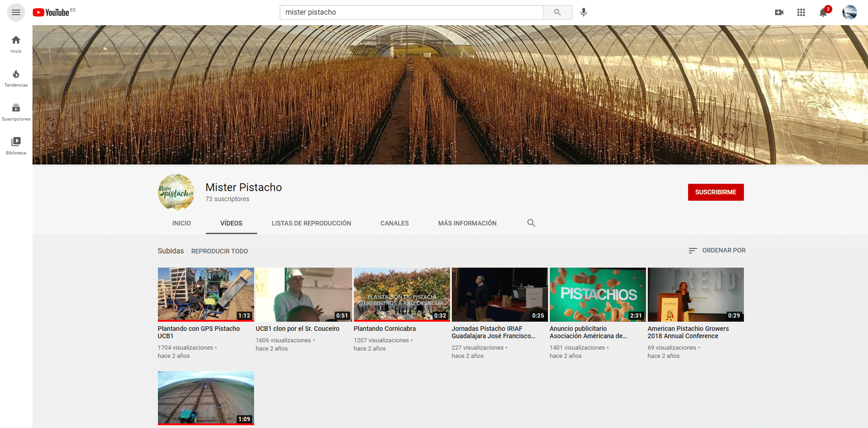868x428 pixels.
Task: Open the create video camera icon
Action: [x=779, y=12]
